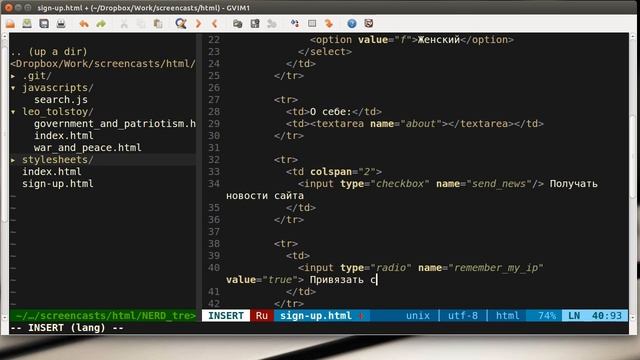Click the 'remember_my_ip' name value

point(496,268)
